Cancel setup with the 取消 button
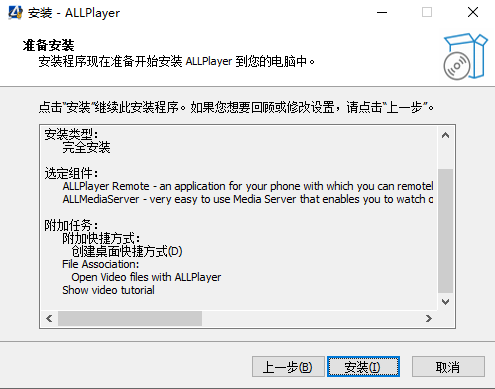The width and height of the screenshot is (495, 389). (448, 367)
